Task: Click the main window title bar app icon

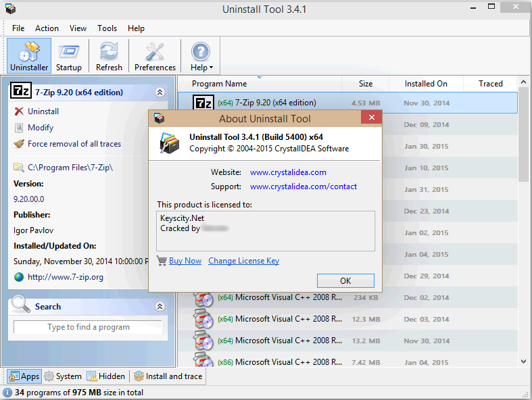Action: pyautogui.click(x=10, y=9)
